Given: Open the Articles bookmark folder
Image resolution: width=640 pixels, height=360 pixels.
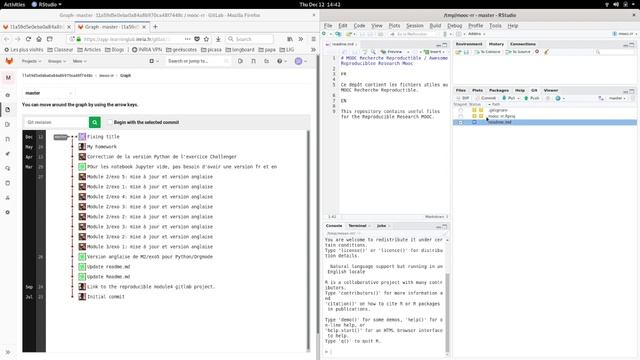Looking at the screenshot, I should (89, 49).
